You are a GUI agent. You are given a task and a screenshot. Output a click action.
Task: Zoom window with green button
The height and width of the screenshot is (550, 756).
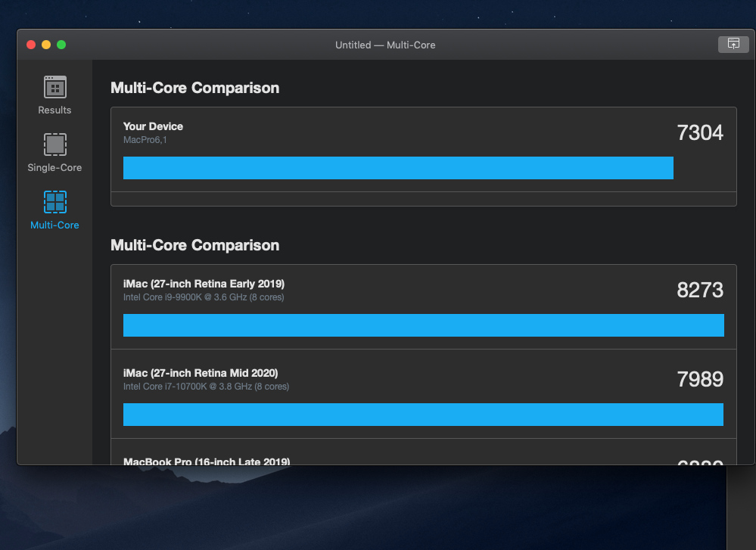click(61, 45)
